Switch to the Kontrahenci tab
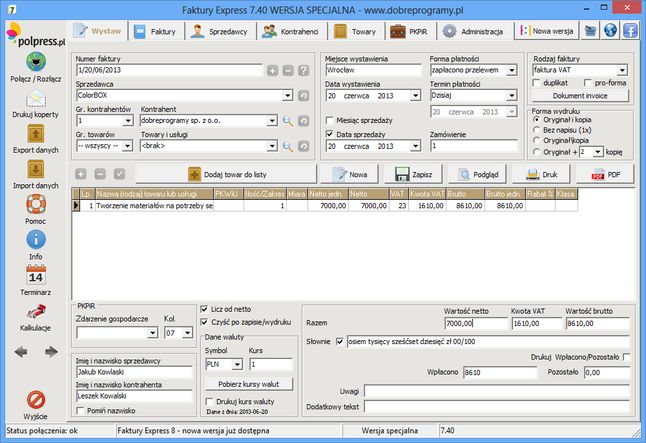This screenshot has height=443, width=646. (x=291, y=31)
